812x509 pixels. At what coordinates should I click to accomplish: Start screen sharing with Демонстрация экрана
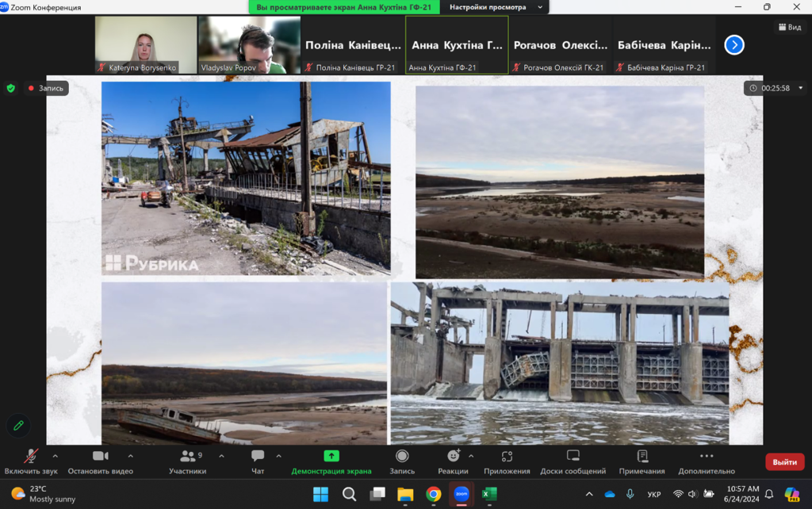pos(331,461)
